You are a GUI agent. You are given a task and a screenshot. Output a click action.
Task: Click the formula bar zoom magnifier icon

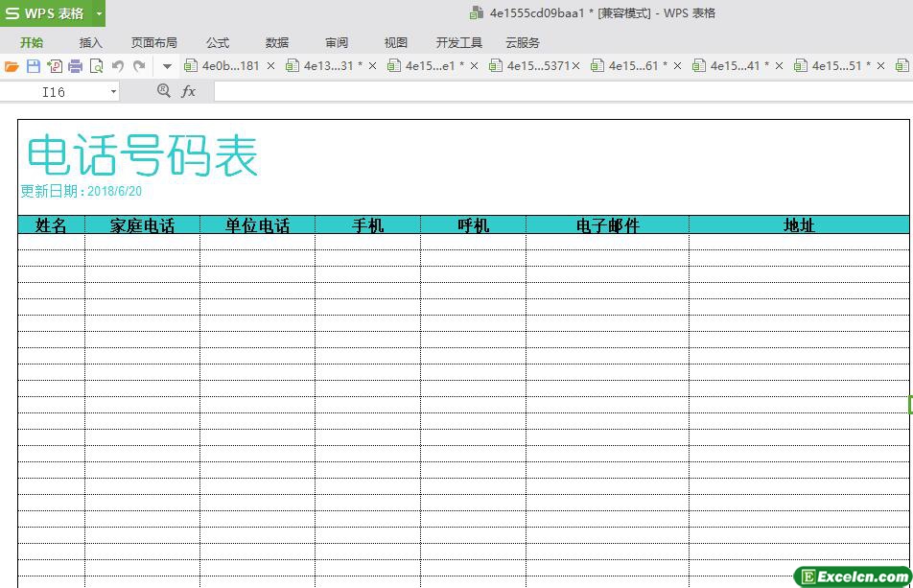(x=164, y=91)
